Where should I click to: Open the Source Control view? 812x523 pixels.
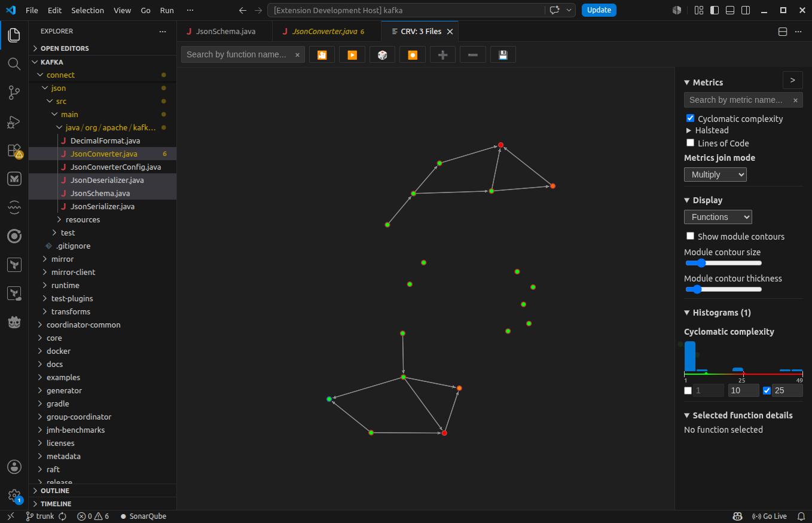pyautogui.click(x=14, y=93)
